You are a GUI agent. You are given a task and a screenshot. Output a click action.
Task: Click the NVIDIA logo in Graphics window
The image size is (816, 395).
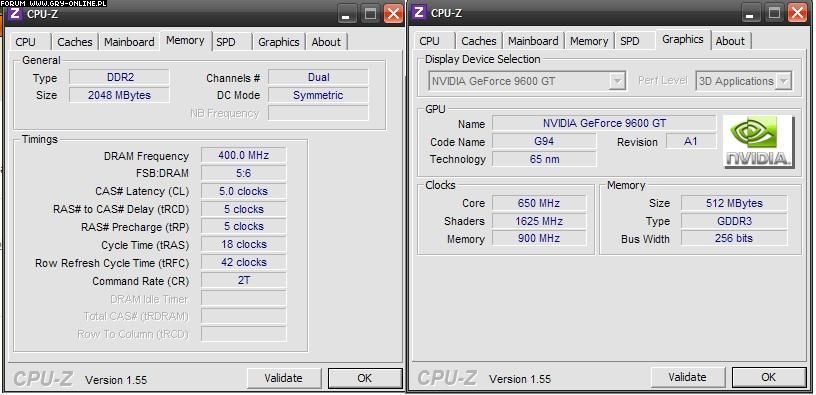pos(758,142)
